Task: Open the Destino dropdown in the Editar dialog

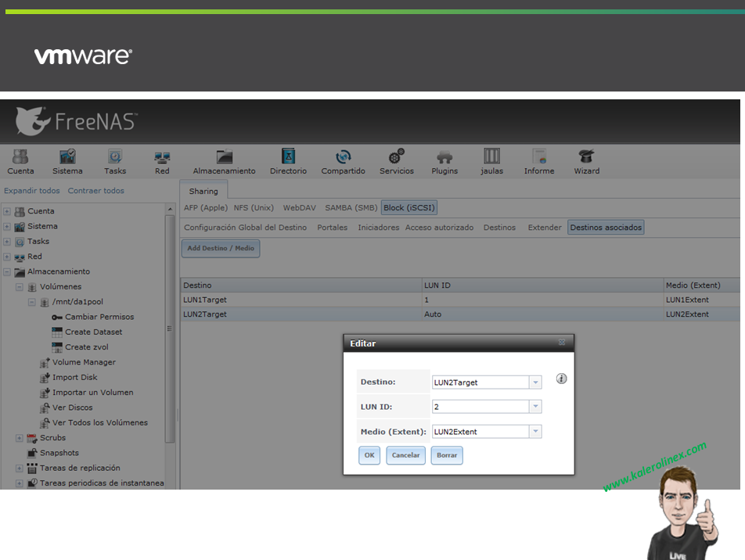Action: tap(534, 381)
